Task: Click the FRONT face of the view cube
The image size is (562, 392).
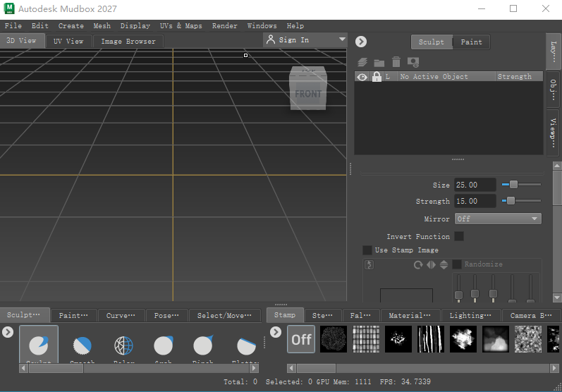Action: point(308,94)
